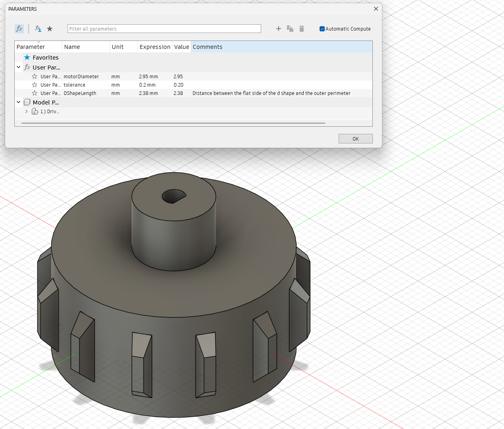Collapse the Model Parameters section
Image resolution: width=504 pixels, height=429 pixels.
18,102
